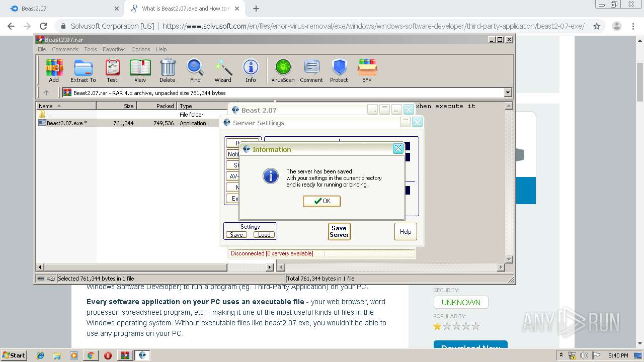Click the address bar URL

point(373,26)
